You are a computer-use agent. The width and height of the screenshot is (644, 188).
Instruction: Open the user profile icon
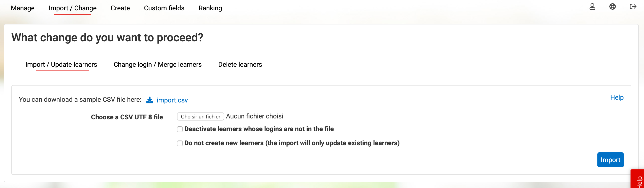coord(592,7)
